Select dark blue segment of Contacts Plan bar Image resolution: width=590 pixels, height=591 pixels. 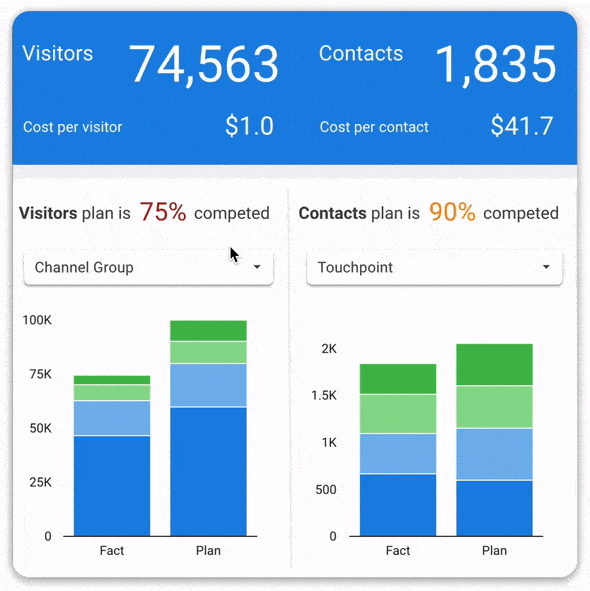pos(495,508)
